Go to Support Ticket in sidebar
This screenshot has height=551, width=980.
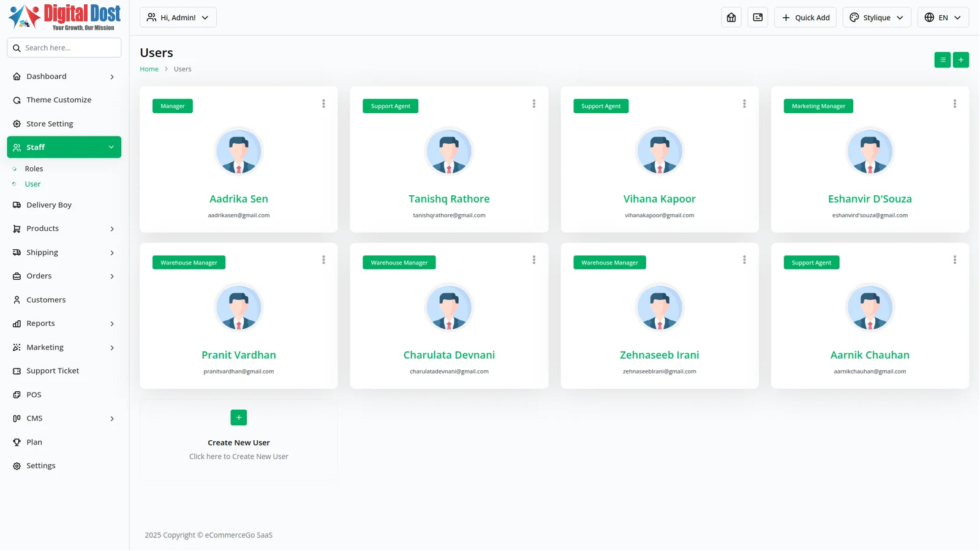click(53, 371)
